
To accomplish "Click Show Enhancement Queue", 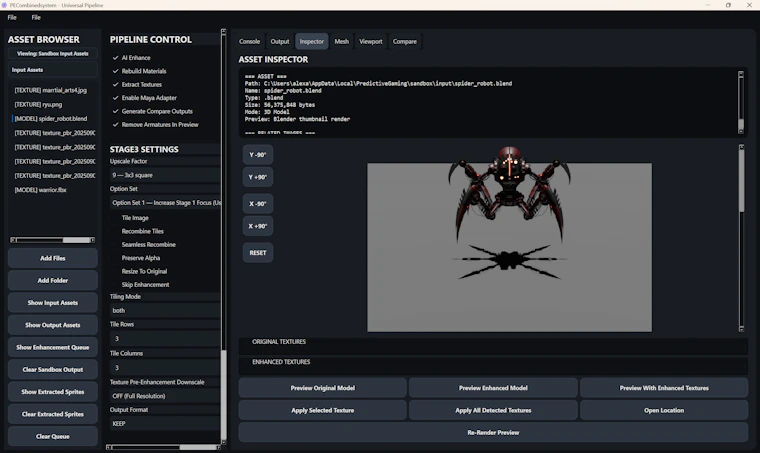I will point(52,347).
